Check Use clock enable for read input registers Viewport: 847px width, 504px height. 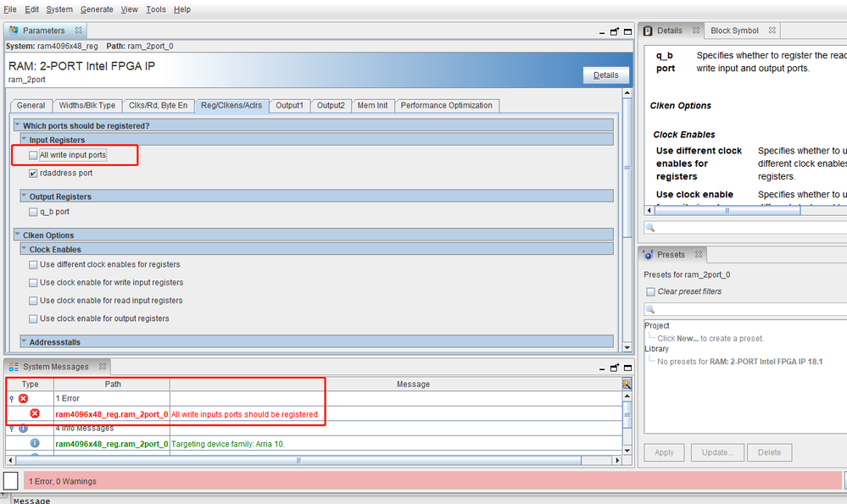click(x=33, y=301)
